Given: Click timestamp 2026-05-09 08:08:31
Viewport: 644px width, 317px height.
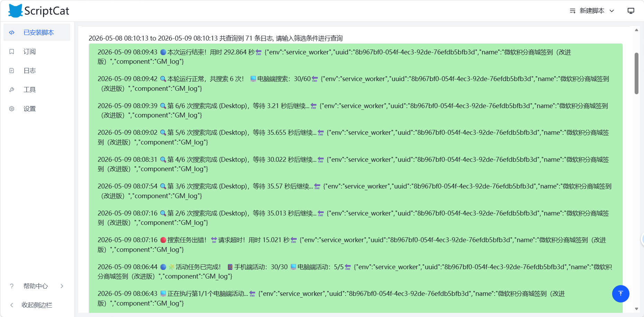Looking at the screenshot, I should click(127, 159).
